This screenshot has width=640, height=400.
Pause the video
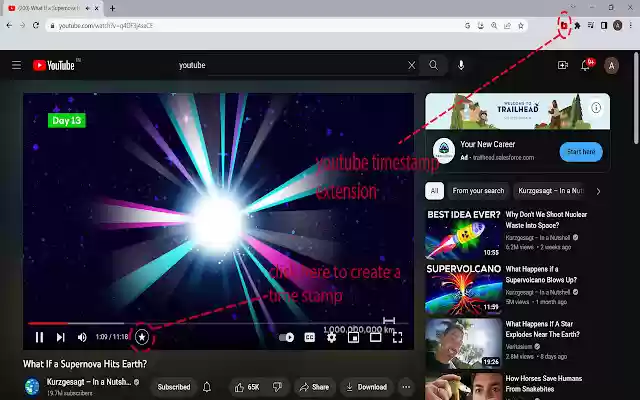pos(39,337)
